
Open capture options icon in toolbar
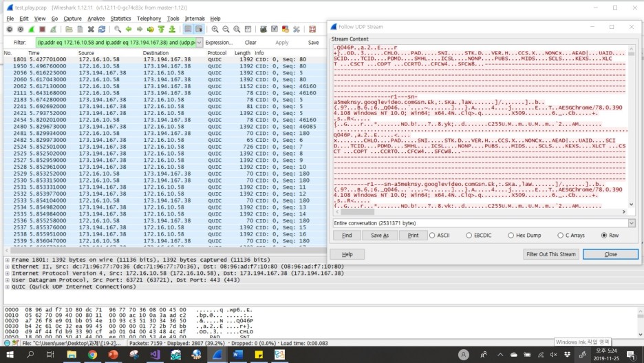point(21,29)
